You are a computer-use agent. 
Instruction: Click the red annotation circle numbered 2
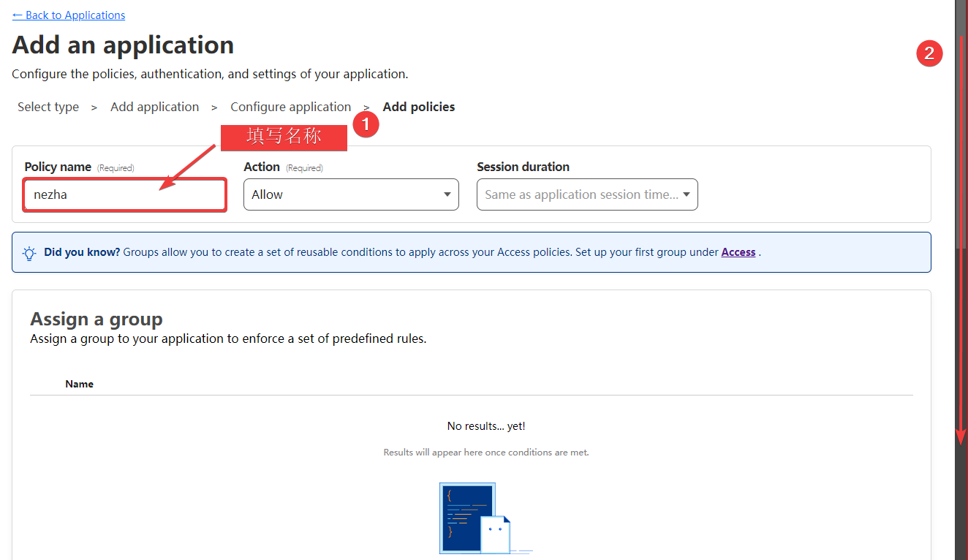pos(929,53)
